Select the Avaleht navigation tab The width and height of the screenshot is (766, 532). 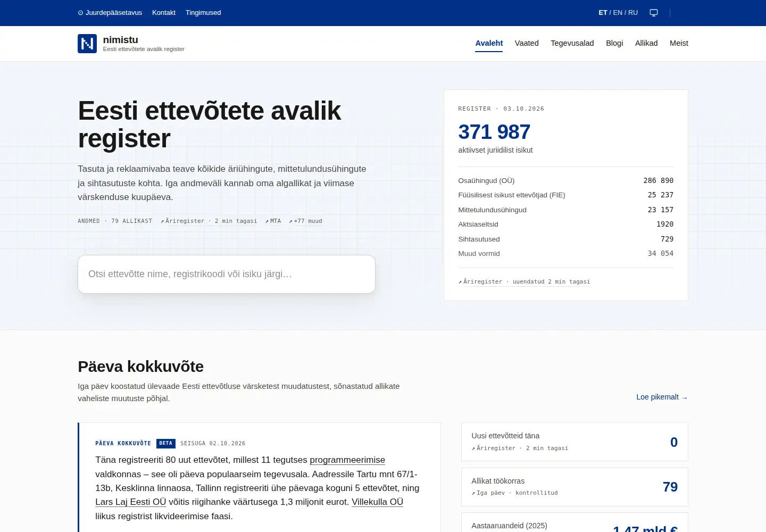(x=489, y=43)
